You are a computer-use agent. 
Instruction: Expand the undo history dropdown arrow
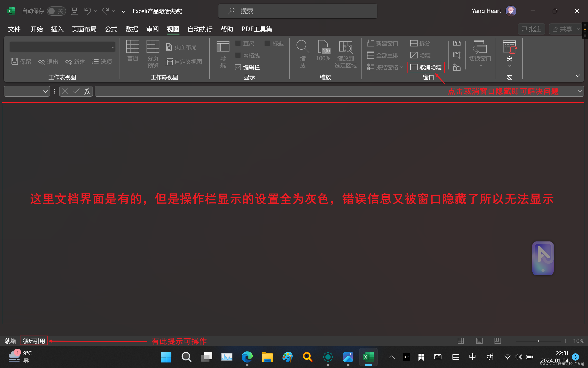coord(96,11)
